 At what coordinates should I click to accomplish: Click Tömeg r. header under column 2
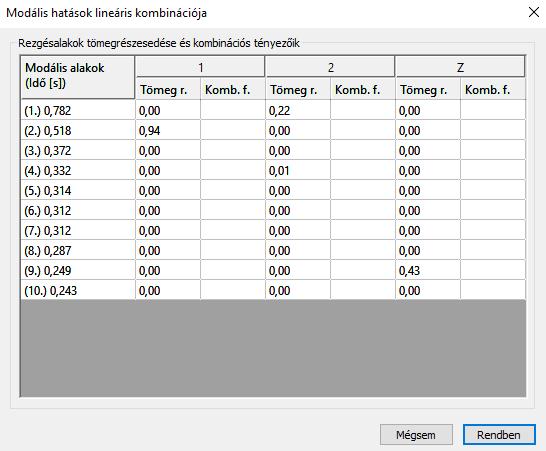[x=298, y=90]
